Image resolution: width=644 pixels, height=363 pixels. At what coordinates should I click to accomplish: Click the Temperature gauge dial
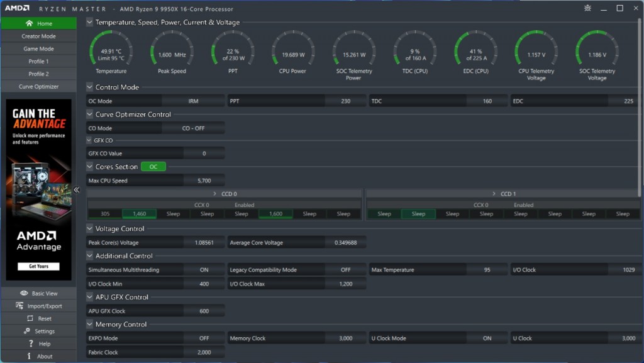coord(111,49)
